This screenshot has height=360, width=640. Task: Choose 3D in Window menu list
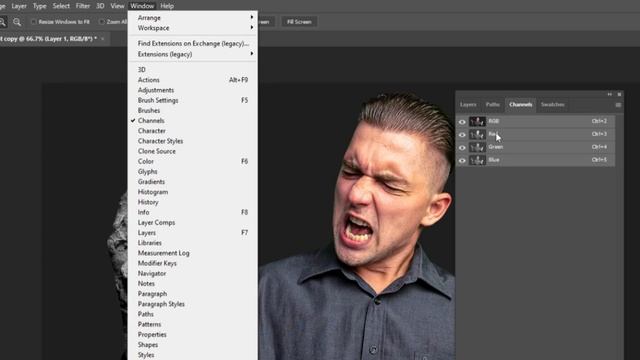point(193,69)
